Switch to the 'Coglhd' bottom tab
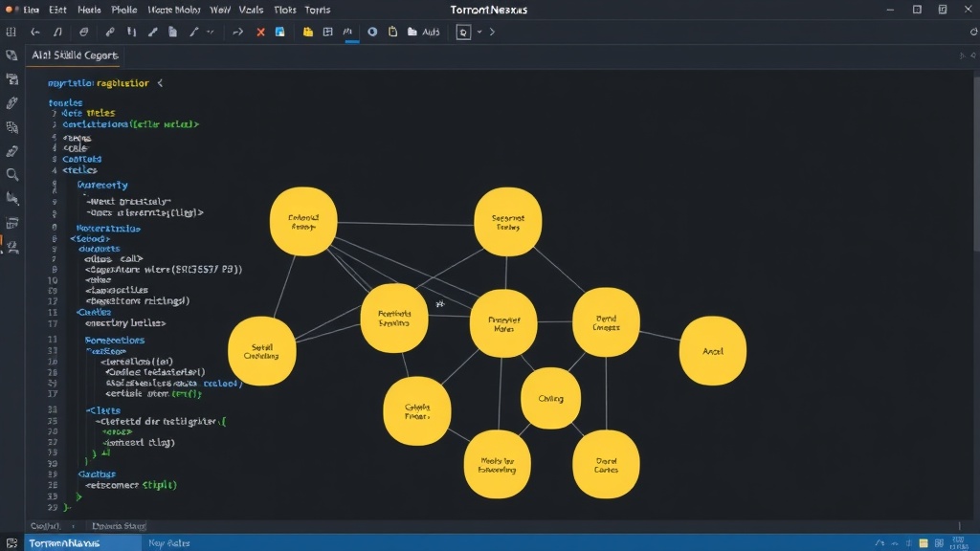Viewport: 980px width, 551px height. pyautogui.click(x=45, y=526)
